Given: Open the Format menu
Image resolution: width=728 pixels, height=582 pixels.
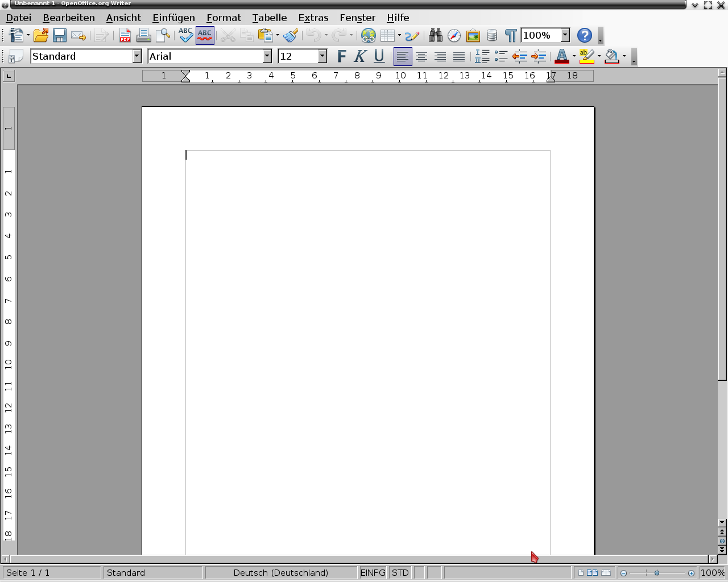Looking at the screenshot, I should pyautogui.click(x=224, y=18).
